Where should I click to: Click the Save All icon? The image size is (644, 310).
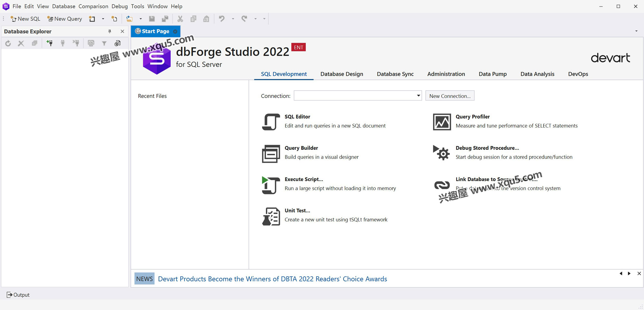pos(165,19)
